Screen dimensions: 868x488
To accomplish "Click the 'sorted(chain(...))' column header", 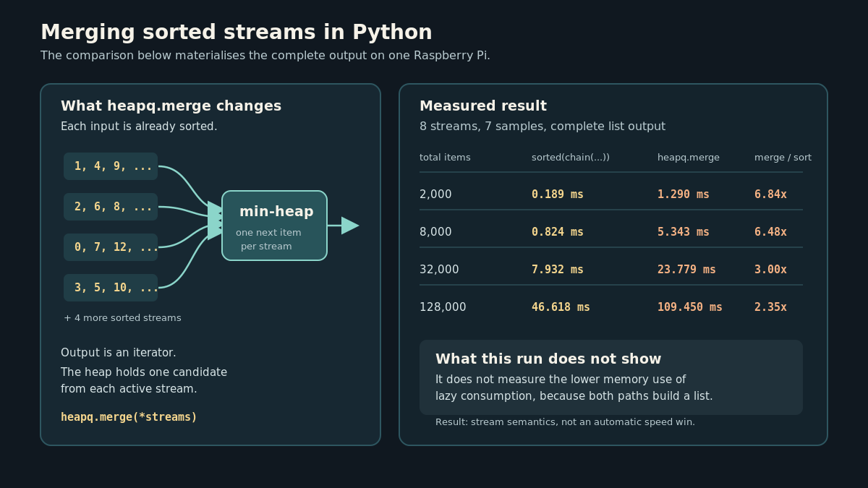I will click(x=571, y=158).
